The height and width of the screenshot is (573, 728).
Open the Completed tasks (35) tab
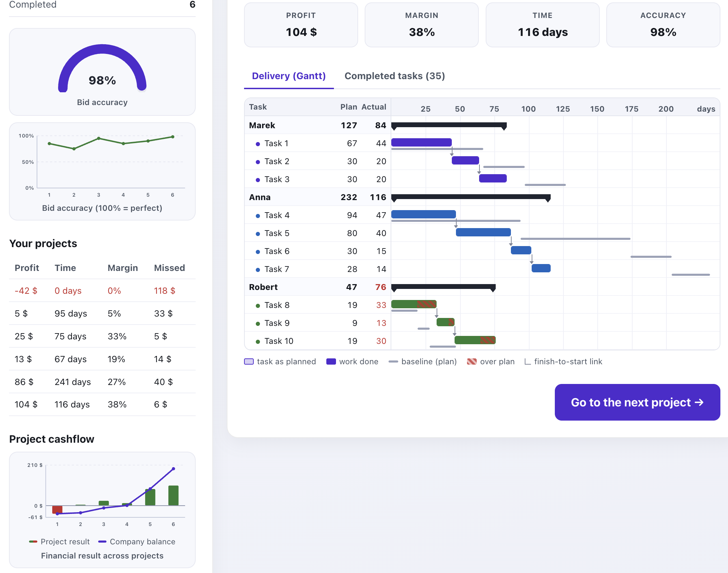(x=394, y=76)
